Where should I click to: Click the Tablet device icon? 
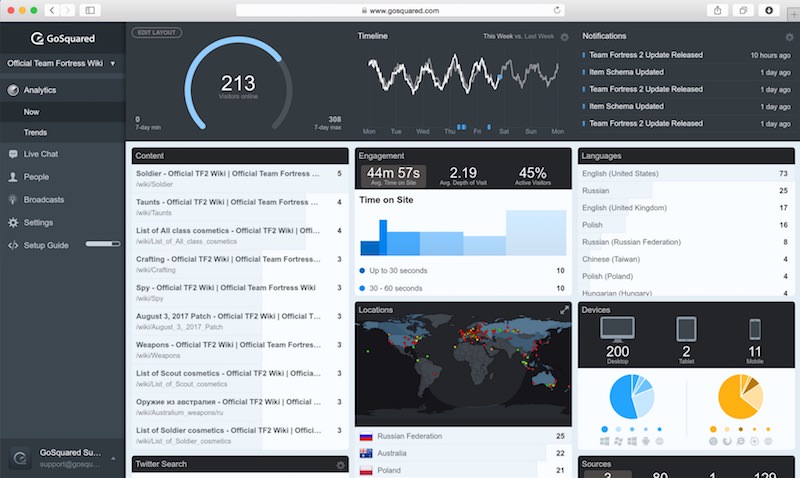(686, 330)
